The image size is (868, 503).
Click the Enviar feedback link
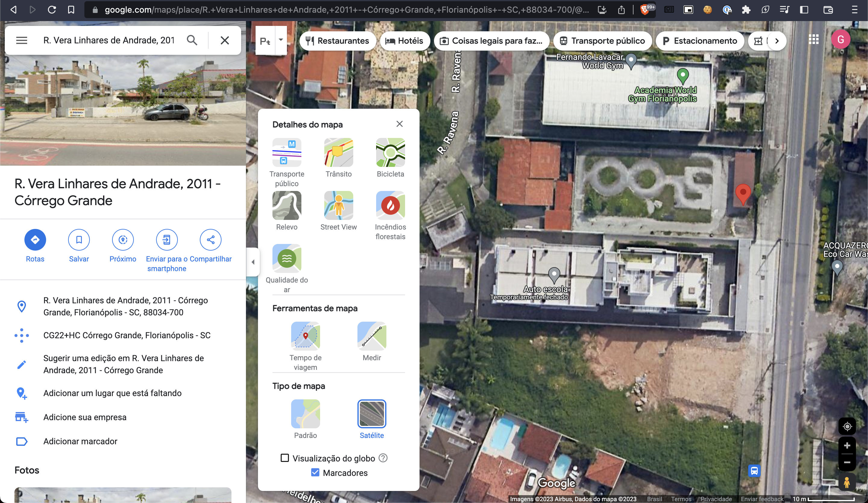(x=762, y=499)
